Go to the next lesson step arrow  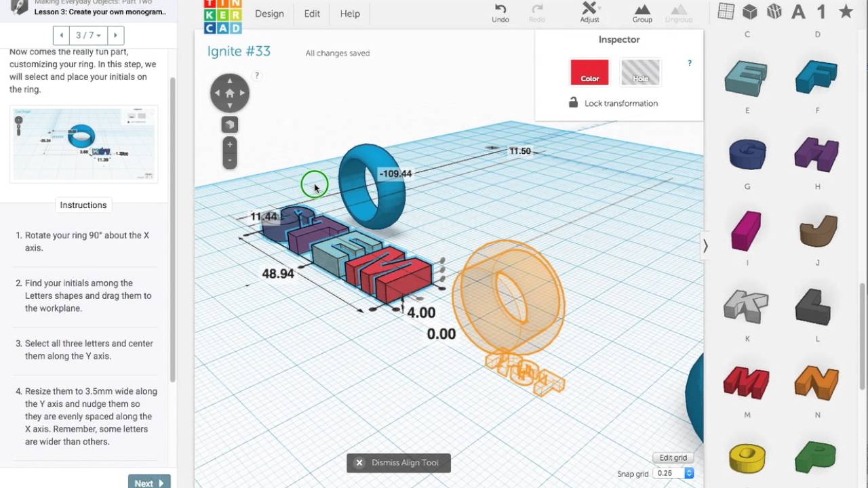(x=115, y=35)
